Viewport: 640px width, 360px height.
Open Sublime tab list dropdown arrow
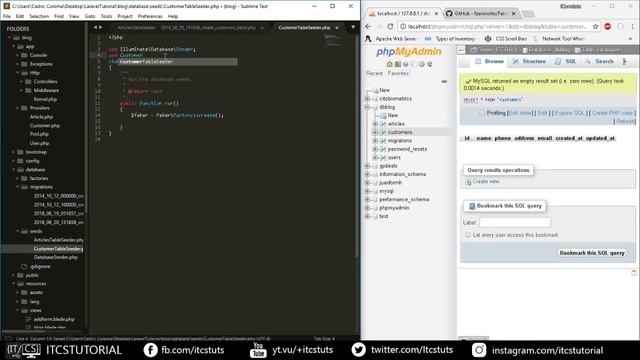[353, 27]
